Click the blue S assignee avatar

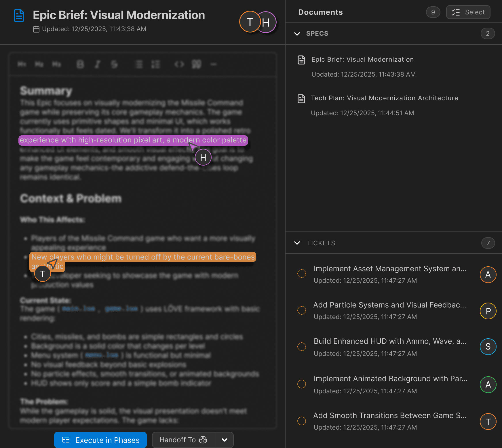pos(488,347)
